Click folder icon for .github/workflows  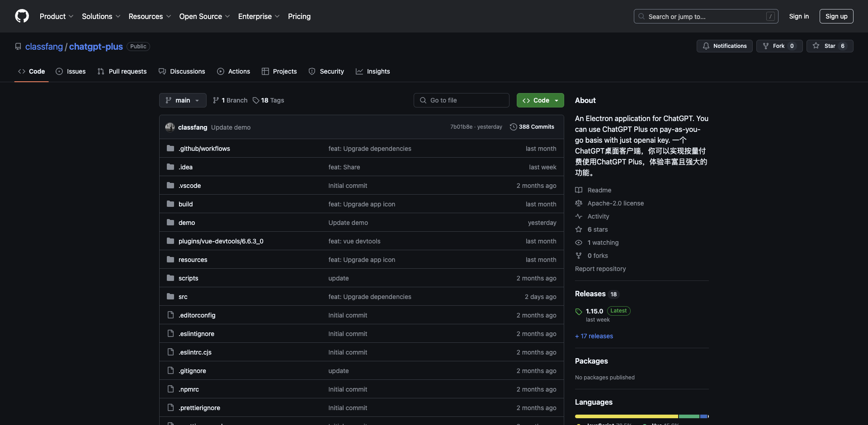point(170,148)
